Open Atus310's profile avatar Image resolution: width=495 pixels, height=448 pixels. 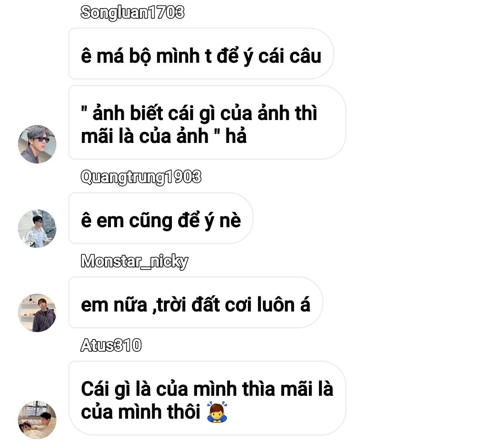coord(37,420)
